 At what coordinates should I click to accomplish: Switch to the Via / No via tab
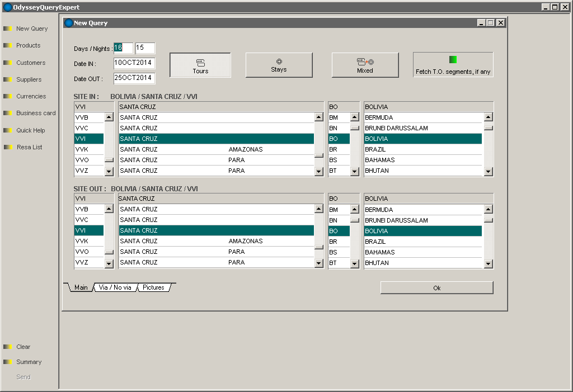click(x=115, y=287)
